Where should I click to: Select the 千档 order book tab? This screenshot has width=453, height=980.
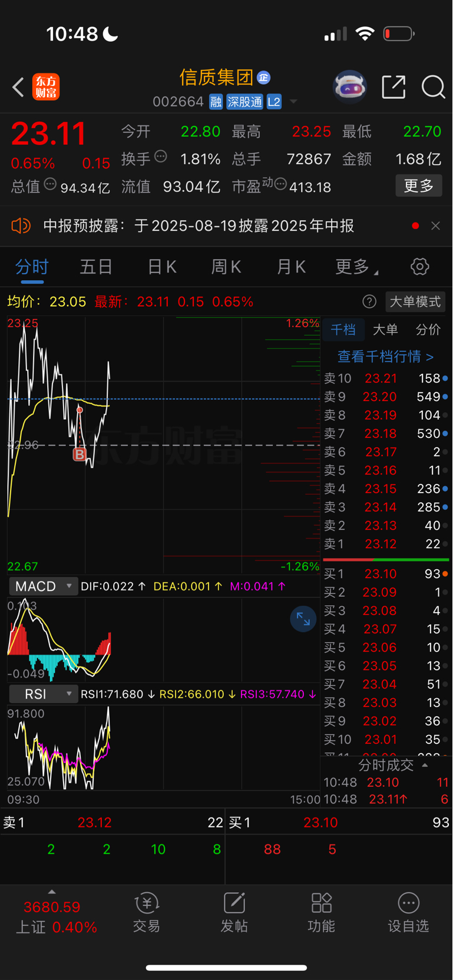[x=343, y=330]
